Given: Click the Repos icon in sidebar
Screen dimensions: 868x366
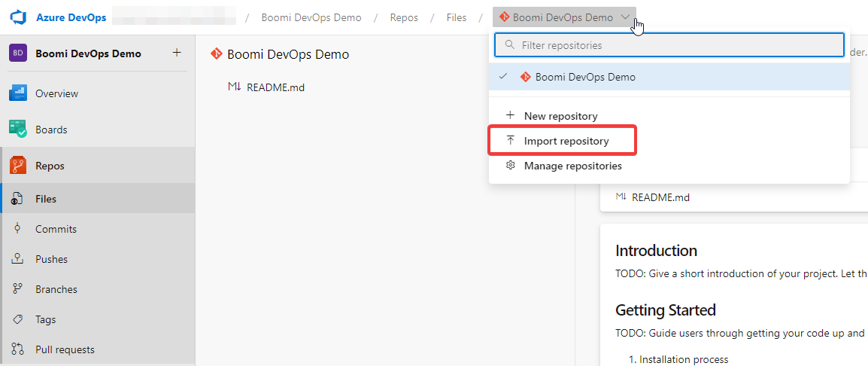Looking at the screenshot, I should point(18,165).
